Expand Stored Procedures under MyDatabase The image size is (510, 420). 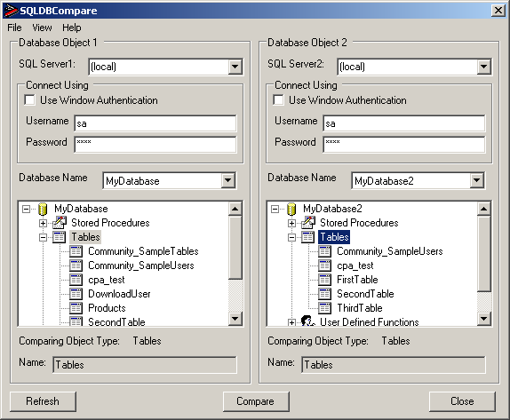[x=43, y=224]
